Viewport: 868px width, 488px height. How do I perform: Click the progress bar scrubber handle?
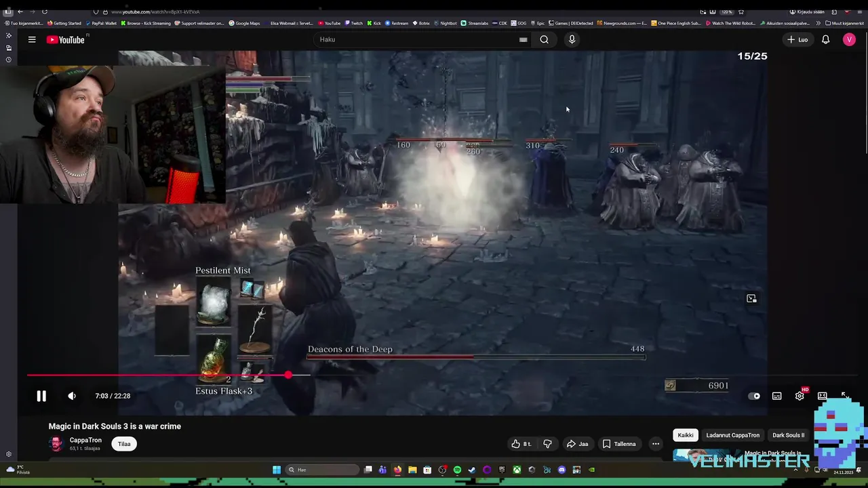[288, 375]
